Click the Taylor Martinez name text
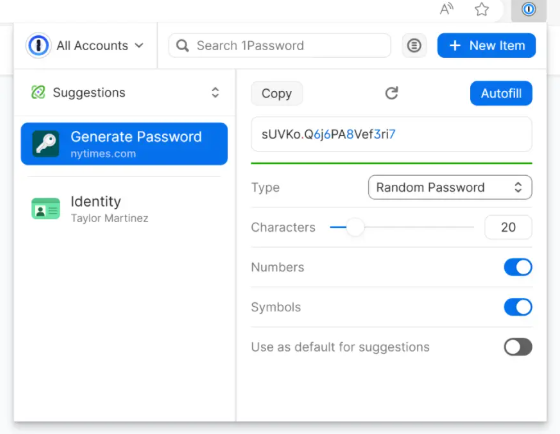 tap(109, 218)
